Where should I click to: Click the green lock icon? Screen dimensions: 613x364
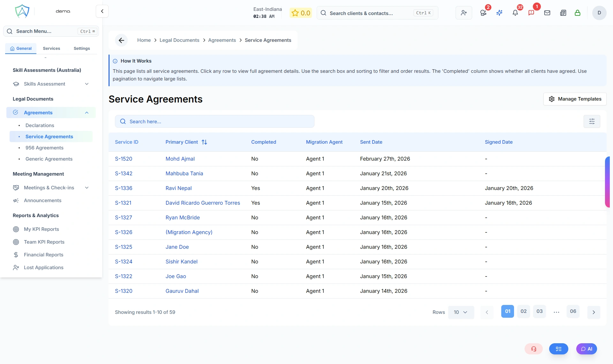(x=578, y=13)
